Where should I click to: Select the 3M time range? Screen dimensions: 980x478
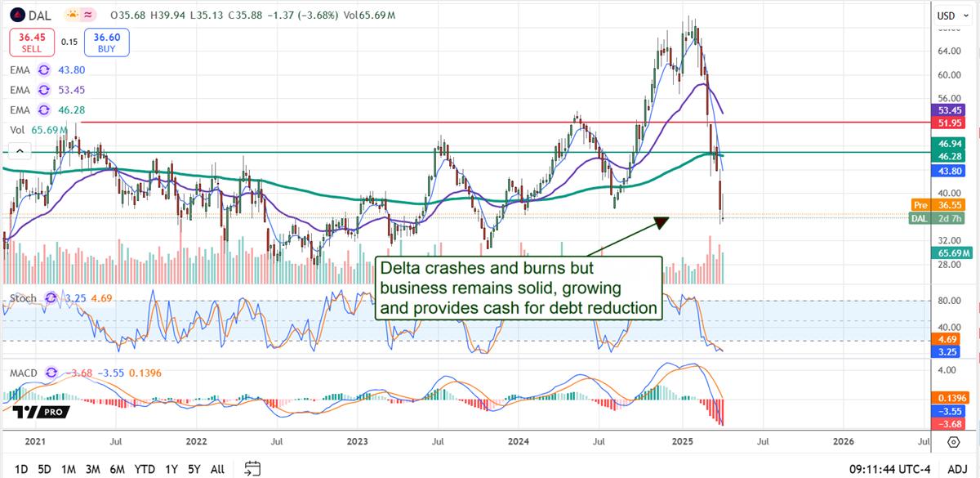tap(93, 469)
